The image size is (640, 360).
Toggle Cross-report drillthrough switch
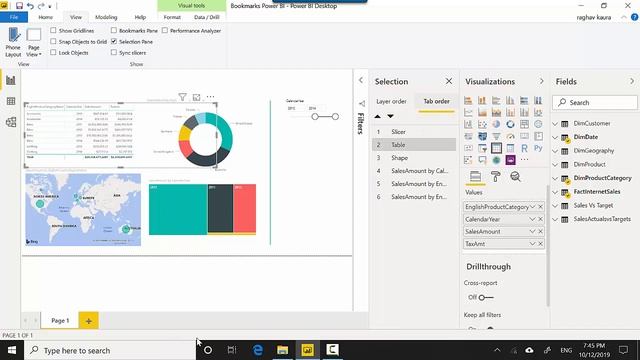pyautogui.click(x=486, y=298)
